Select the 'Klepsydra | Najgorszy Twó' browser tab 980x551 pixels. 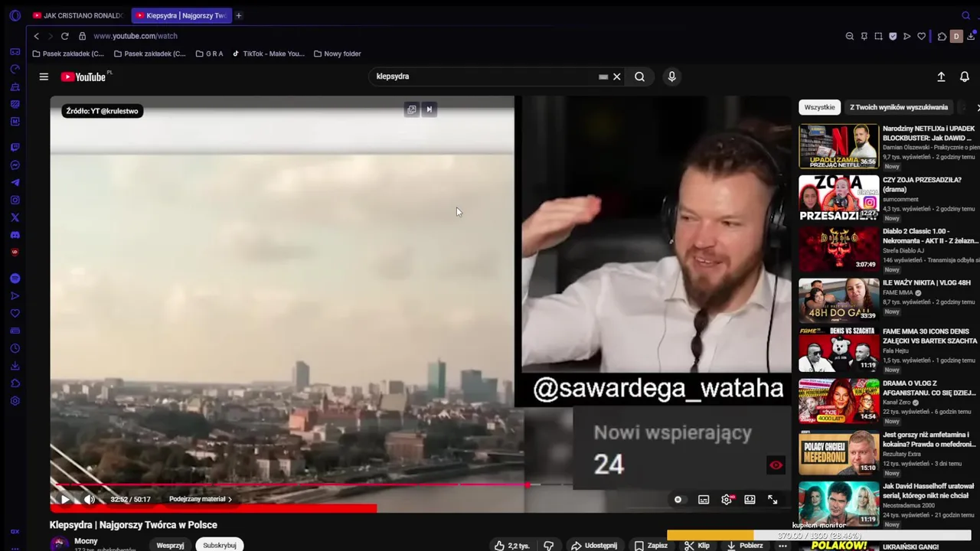[181, 15]
